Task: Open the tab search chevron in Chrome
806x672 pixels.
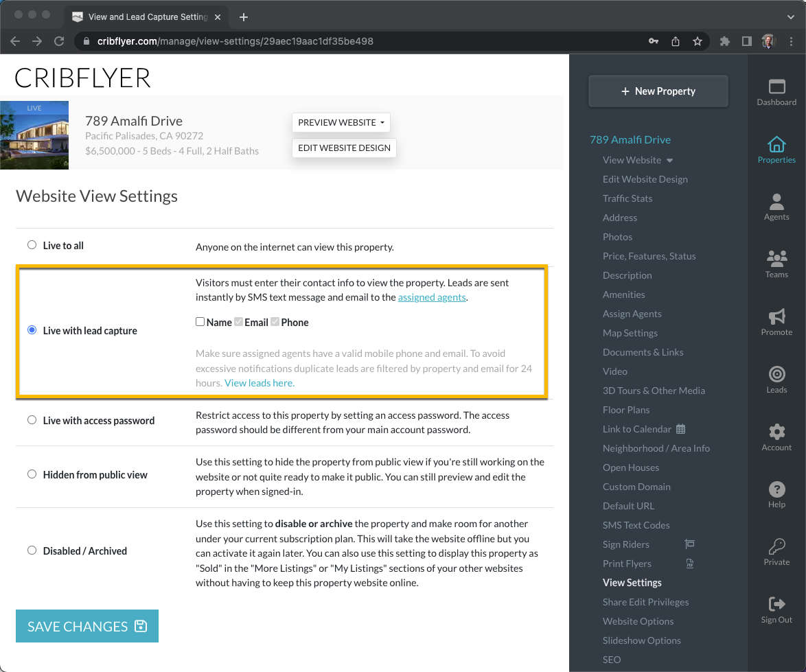Action: pyautogui.click(x=791, y=17)
